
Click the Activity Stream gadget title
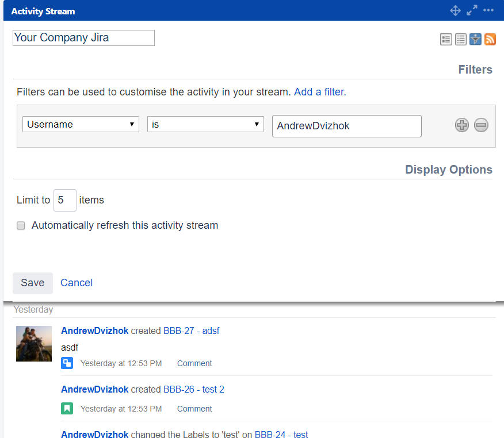tap(43, 11)
